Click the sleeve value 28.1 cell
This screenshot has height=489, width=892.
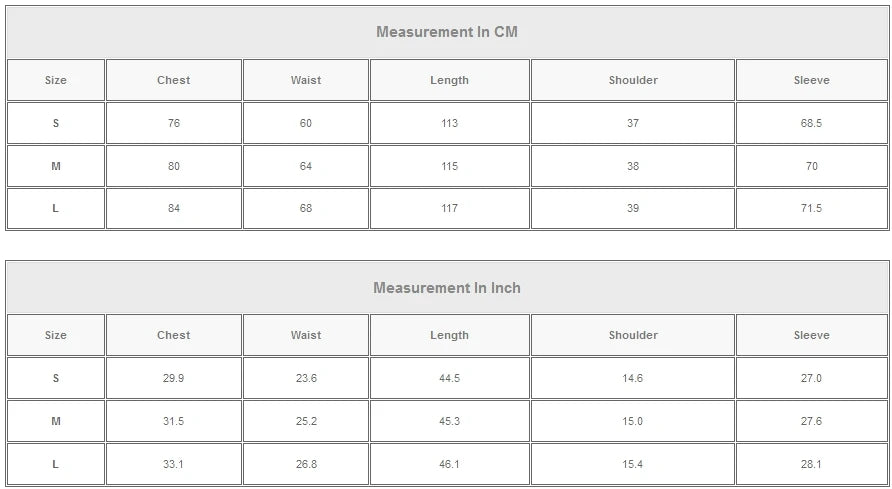coord(811,464)
